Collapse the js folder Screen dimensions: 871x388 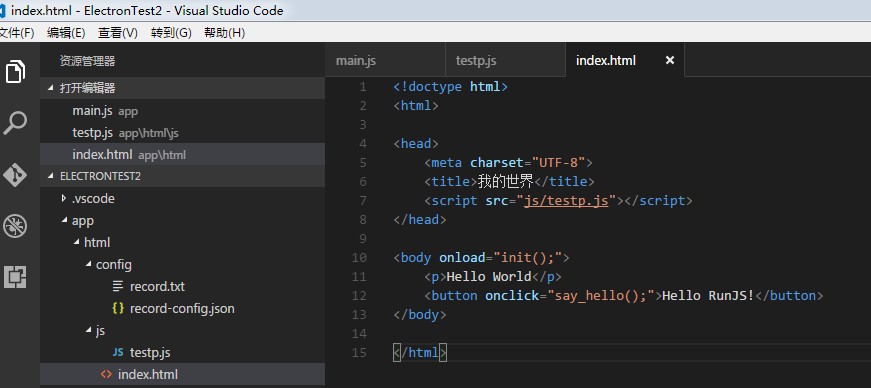(182, 331)
